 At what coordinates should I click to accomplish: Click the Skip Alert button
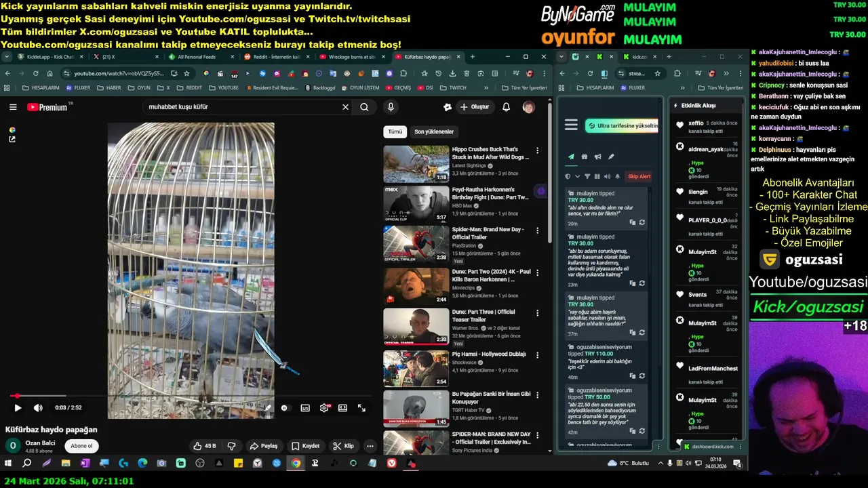[639, 176]
